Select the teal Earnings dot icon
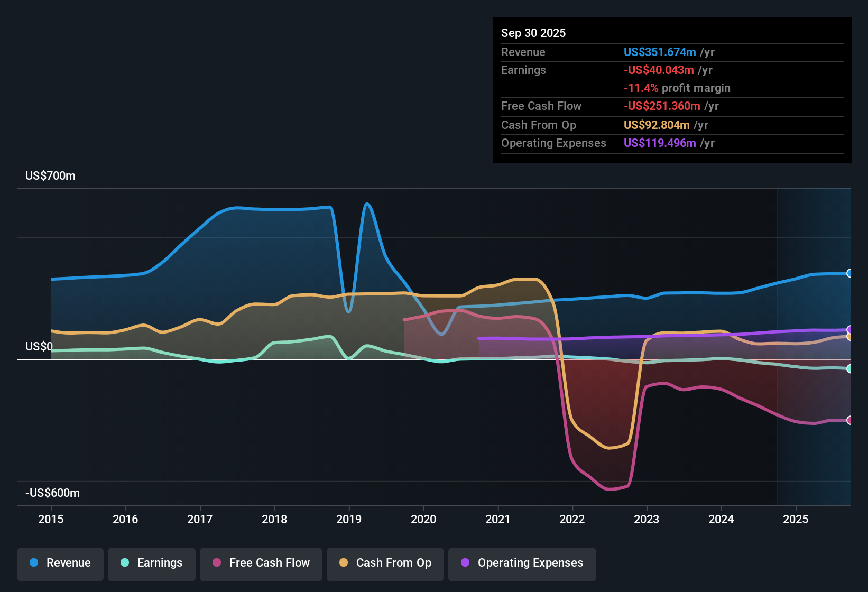The width and height of the screenshot is (868, 592). tap(125, 563)
